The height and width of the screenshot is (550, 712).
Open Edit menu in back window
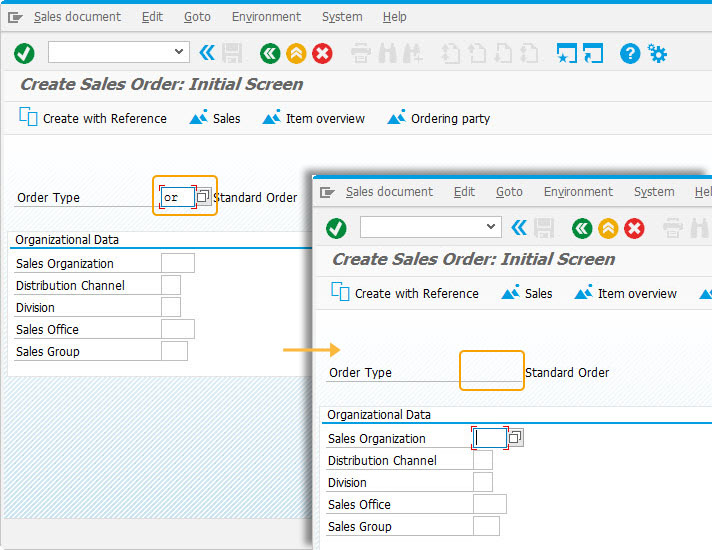(x=152, y=17)
